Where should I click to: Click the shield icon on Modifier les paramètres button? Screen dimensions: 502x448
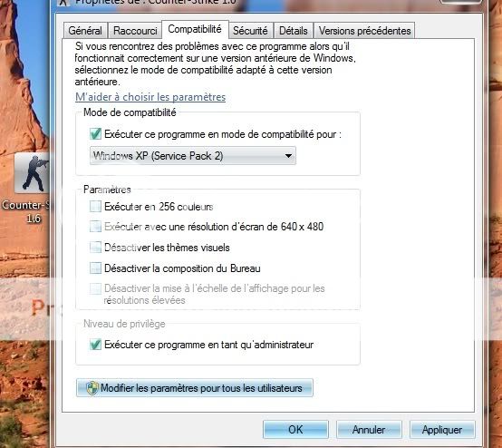92,388
